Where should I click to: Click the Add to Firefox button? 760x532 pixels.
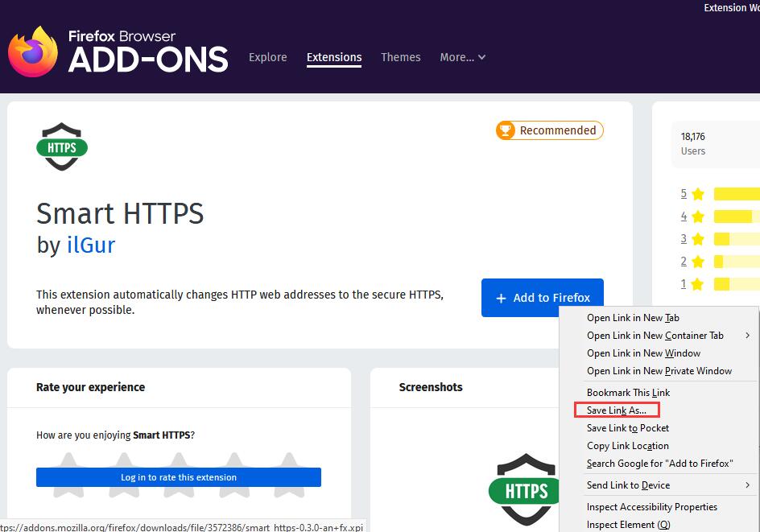pyautogui.click(x=543, y=298)
